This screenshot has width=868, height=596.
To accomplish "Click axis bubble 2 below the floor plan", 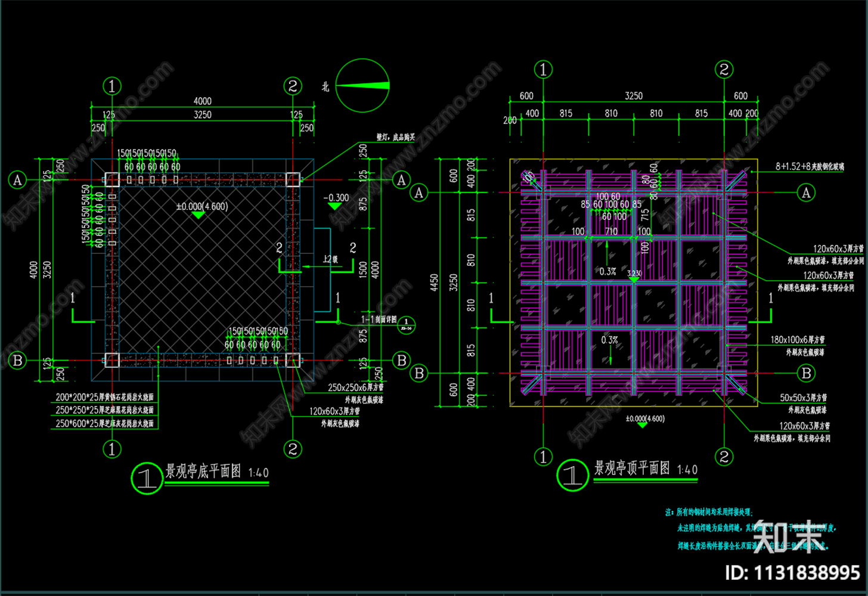I will [x=292, y=449].
